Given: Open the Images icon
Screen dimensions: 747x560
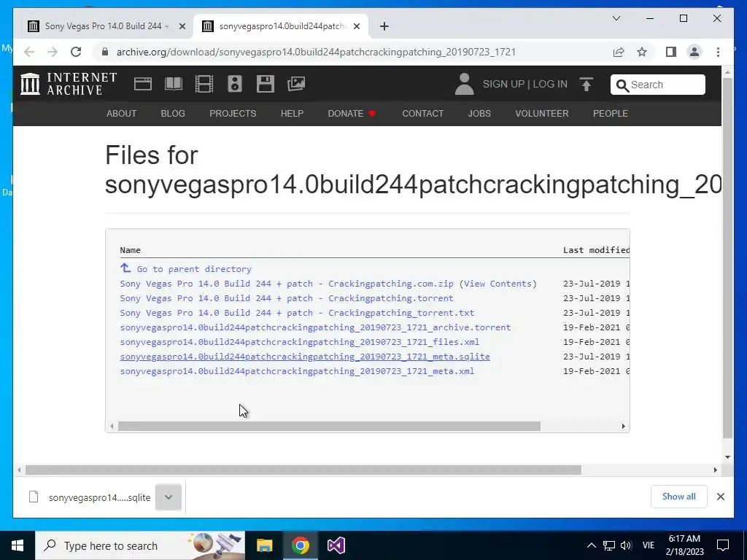Looking at the screenshot, I should tap(296, 84).
